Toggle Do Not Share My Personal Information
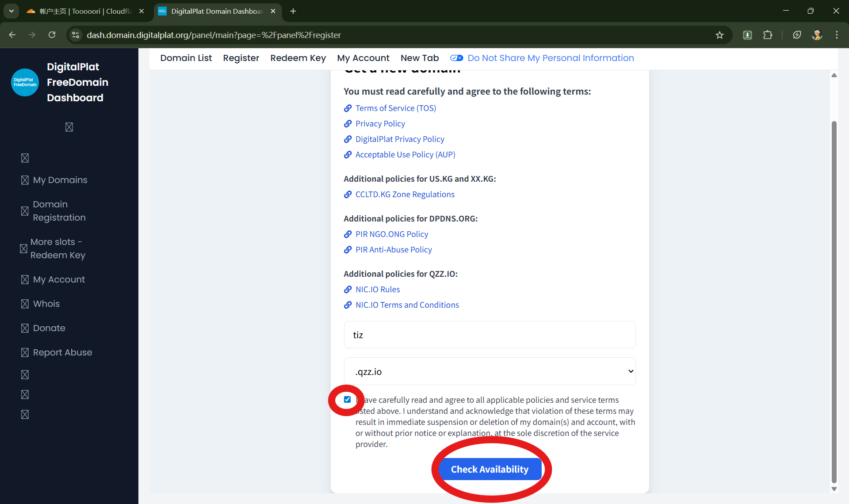Viewport: 849px width, 504px height. coord(456,58)
